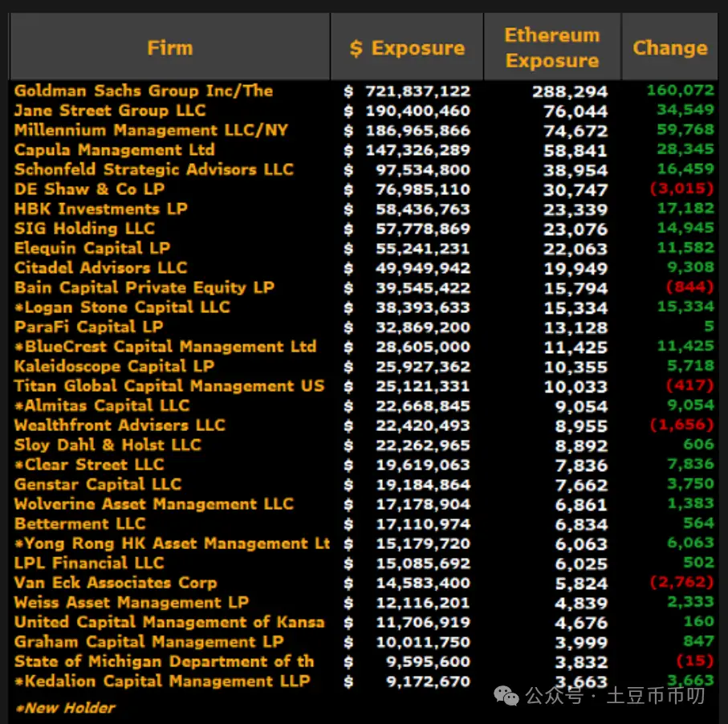
Task: Click the "*Almitas Capital LLC" firm name
Action: tap(102, 405)
